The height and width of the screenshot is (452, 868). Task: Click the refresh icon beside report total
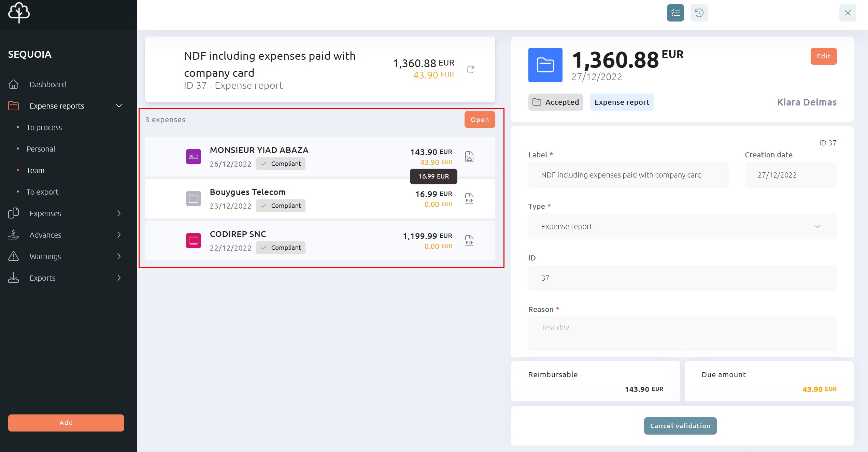pos(470,69)
